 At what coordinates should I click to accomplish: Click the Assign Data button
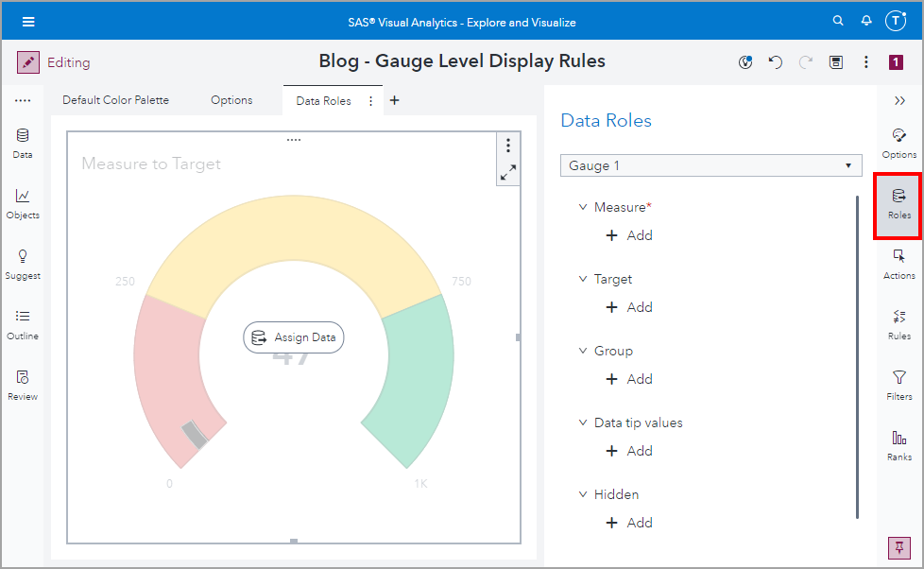pyautogui.click(x=293, y=337)
